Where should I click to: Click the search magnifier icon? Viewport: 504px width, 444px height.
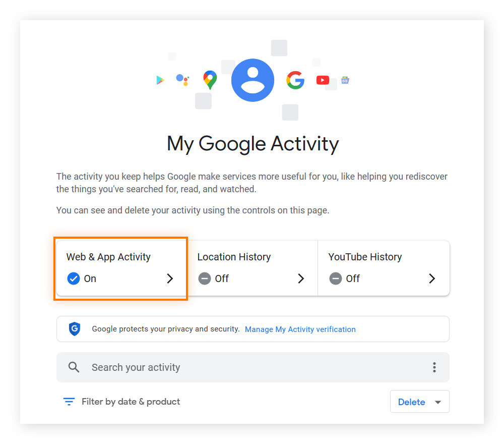[x=74, y=367]
